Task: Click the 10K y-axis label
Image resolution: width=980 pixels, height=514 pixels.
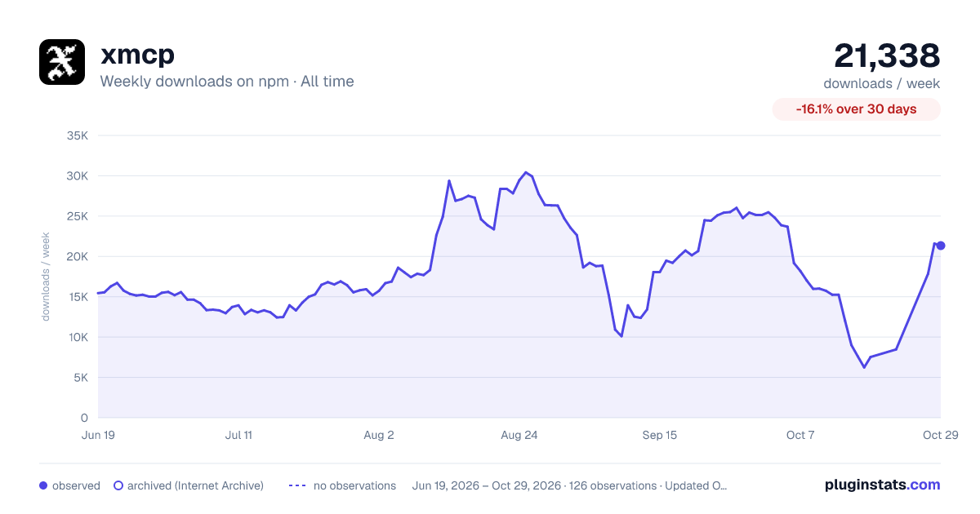Action: coord(77,337)
